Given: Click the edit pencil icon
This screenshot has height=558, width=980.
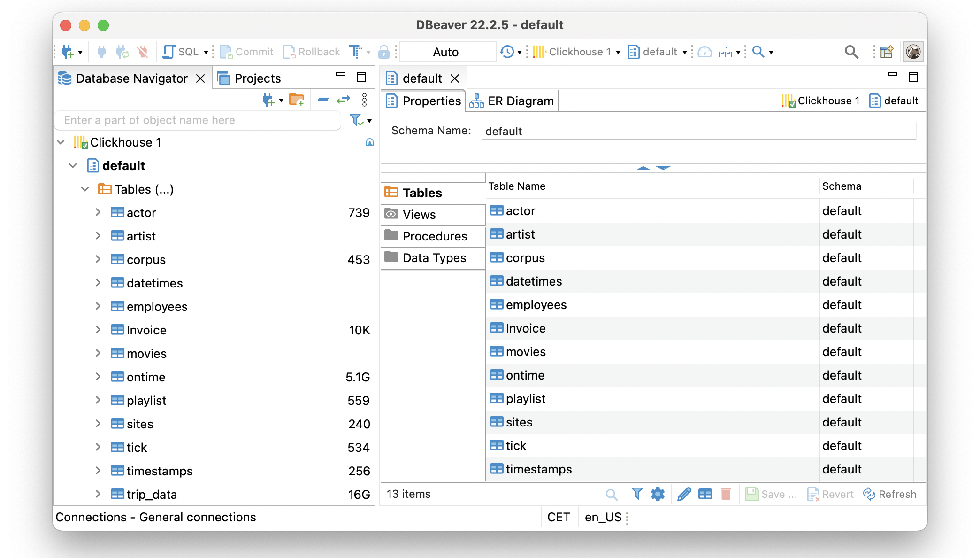Looking at the screenshot, I should pyautogui.click(x=684, y=494).
